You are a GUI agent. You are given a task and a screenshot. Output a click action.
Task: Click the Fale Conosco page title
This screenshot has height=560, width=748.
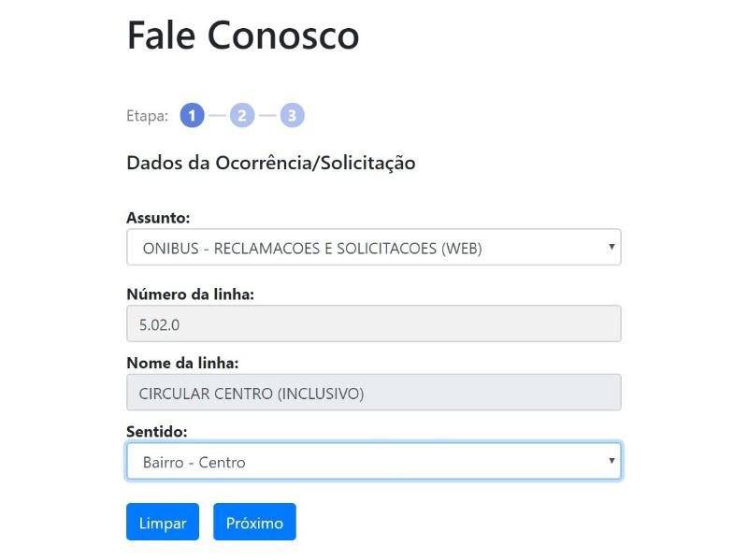(243, 36)
